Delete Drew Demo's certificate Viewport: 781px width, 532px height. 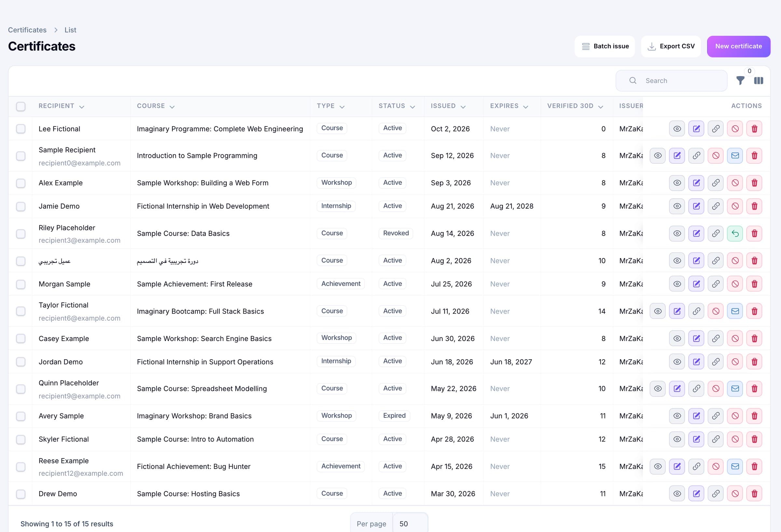tap(754, 494)
